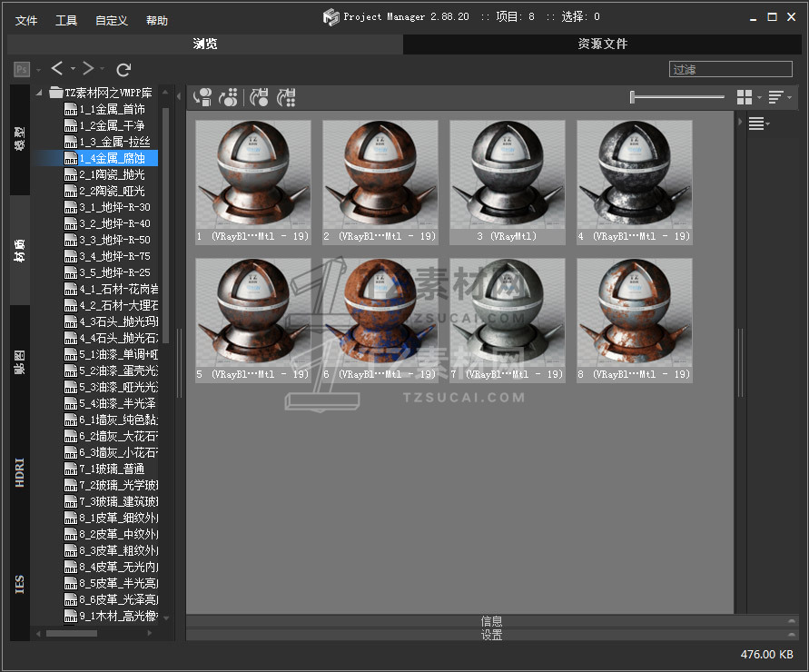Screen dimensions: 809x672
Task: Open the list options menu in right panel
Action: [758, 124]
